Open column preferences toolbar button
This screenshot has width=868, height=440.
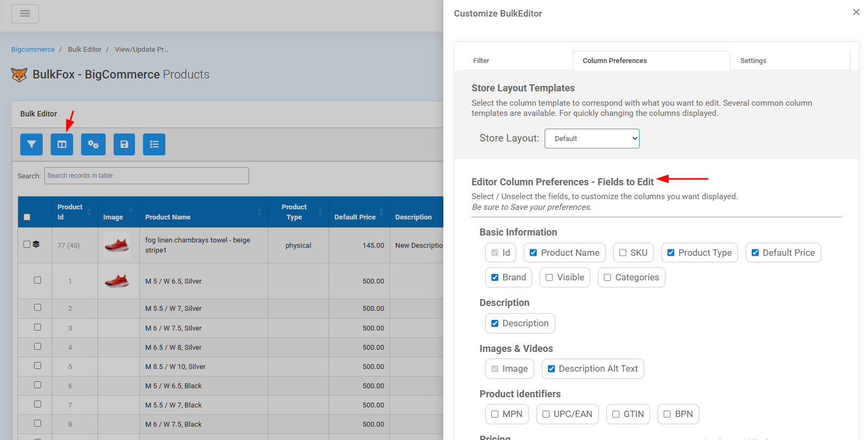62,144
